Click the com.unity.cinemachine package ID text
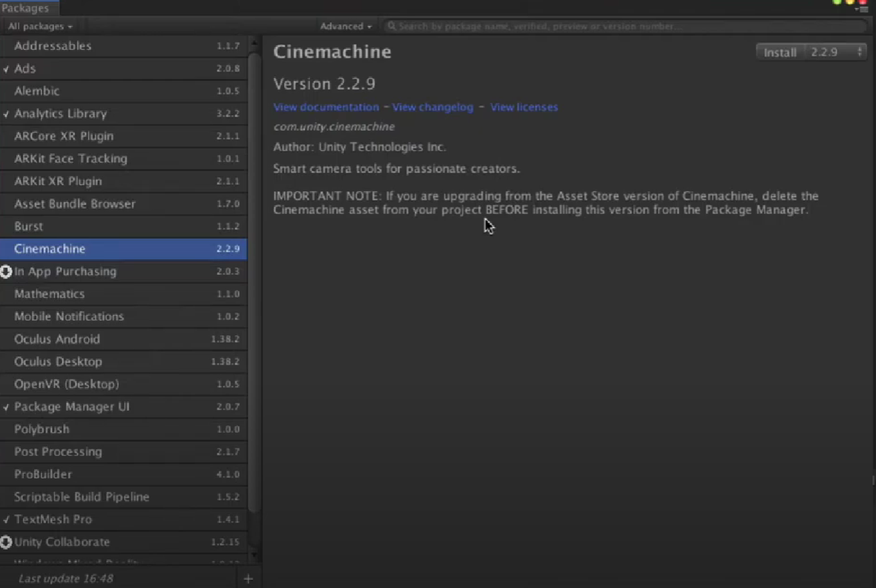This screenshot has width=876, height=588. [334, 127]
